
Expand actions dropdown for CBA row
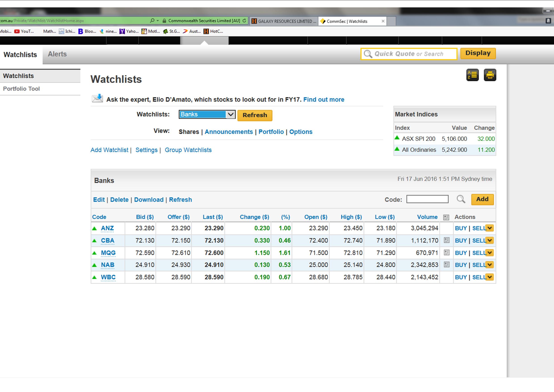pos(490,240)
